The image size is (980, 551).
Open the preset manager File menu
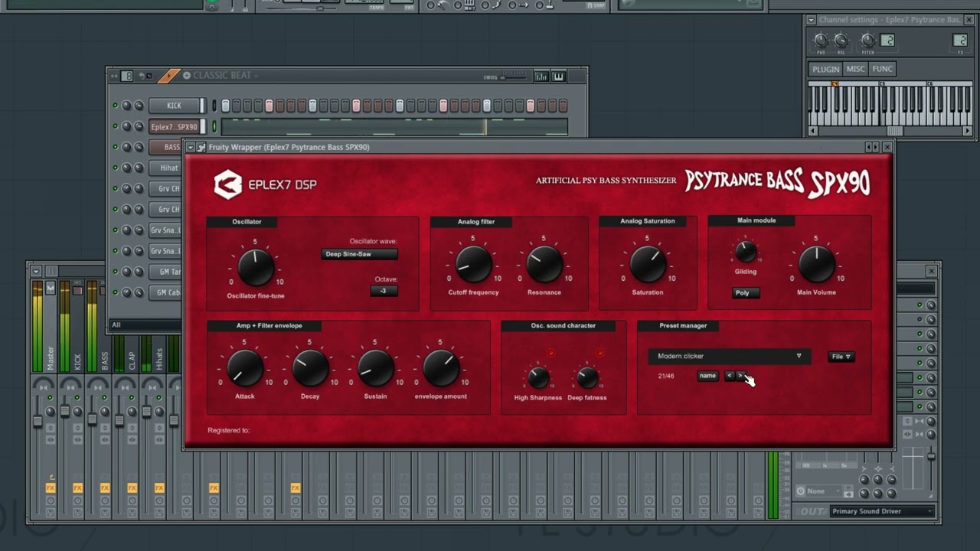coord(841,357)
